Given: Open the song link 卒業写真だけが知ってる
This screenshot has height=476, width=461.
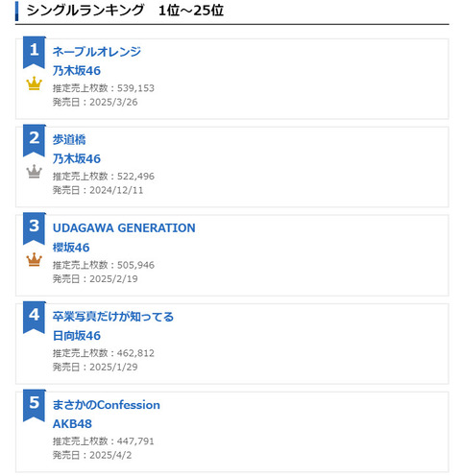Looking at the screenshot, I should 113,317.
